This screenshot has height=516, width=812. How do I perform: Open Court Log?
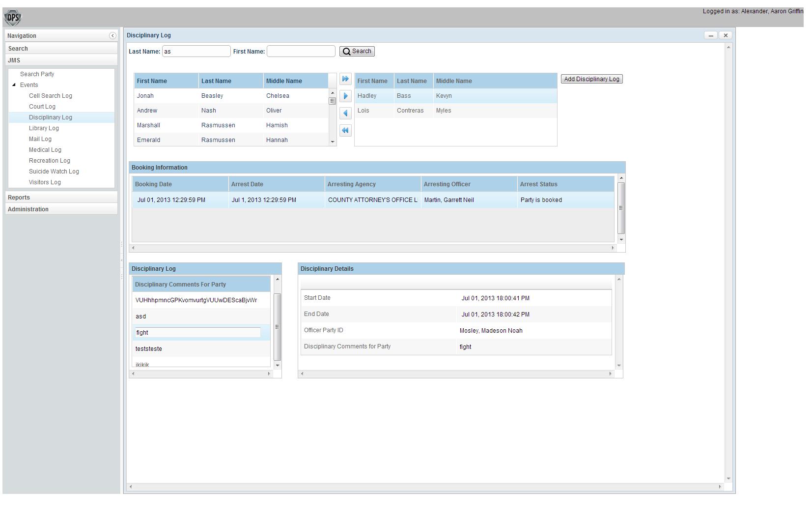(42, 106)
